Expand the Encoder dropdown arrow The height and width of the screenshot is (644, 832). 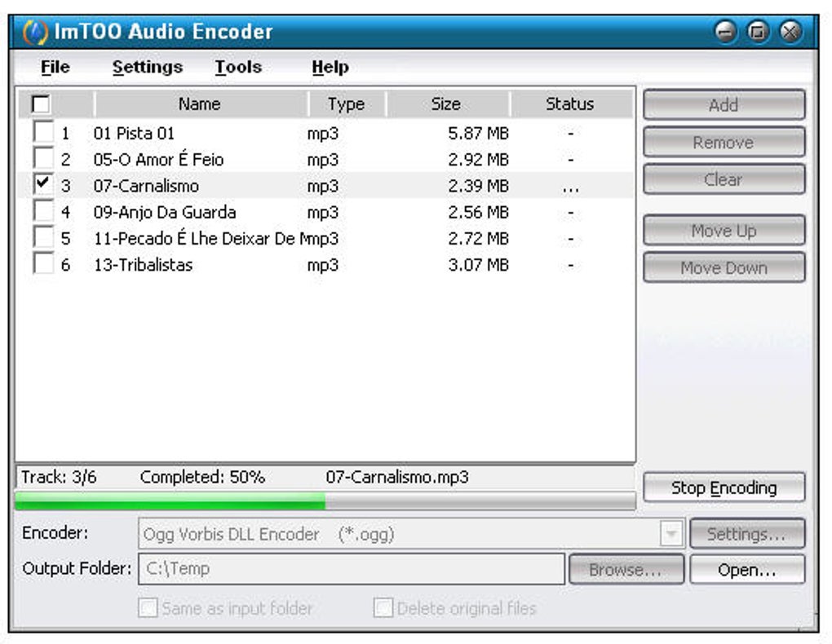(671, 534)
